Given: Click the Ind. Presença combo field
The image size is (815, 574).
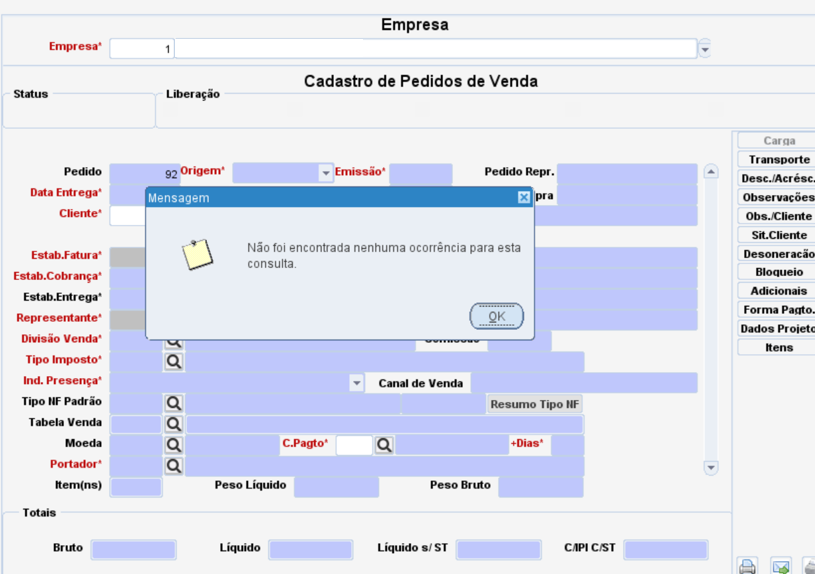Looking at the screenshot, I should coord(236,383).
